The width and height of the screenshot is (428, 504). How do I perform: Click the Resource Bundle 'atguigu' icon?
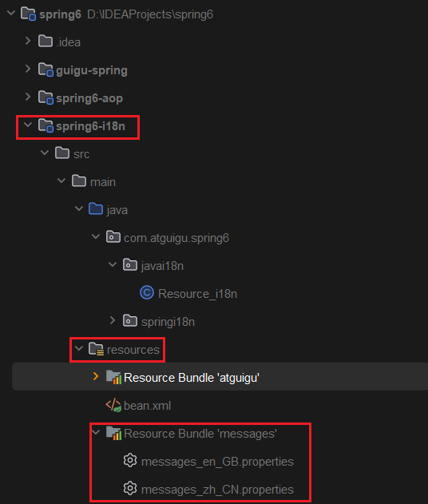click(x=113, y=377)
